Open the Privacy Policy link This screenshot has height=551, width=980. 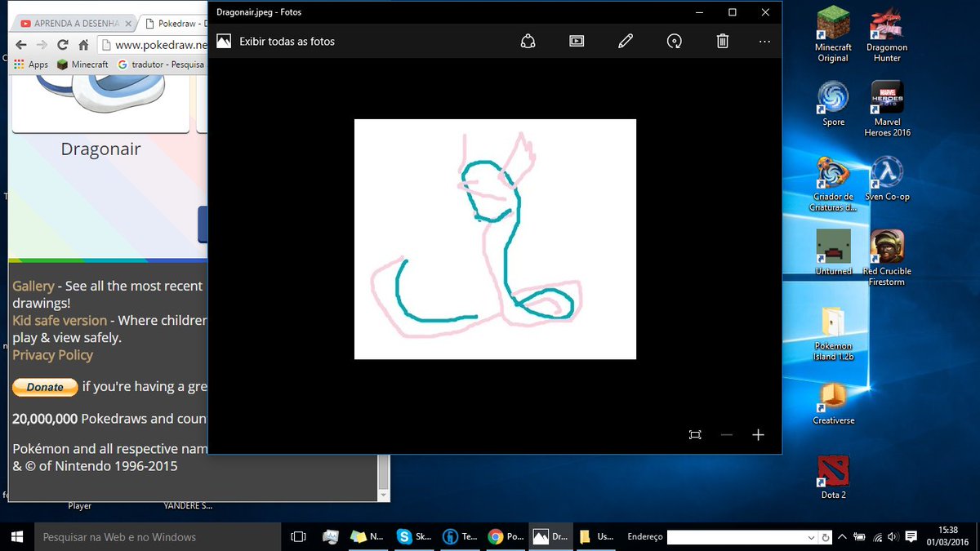[52, 355]
